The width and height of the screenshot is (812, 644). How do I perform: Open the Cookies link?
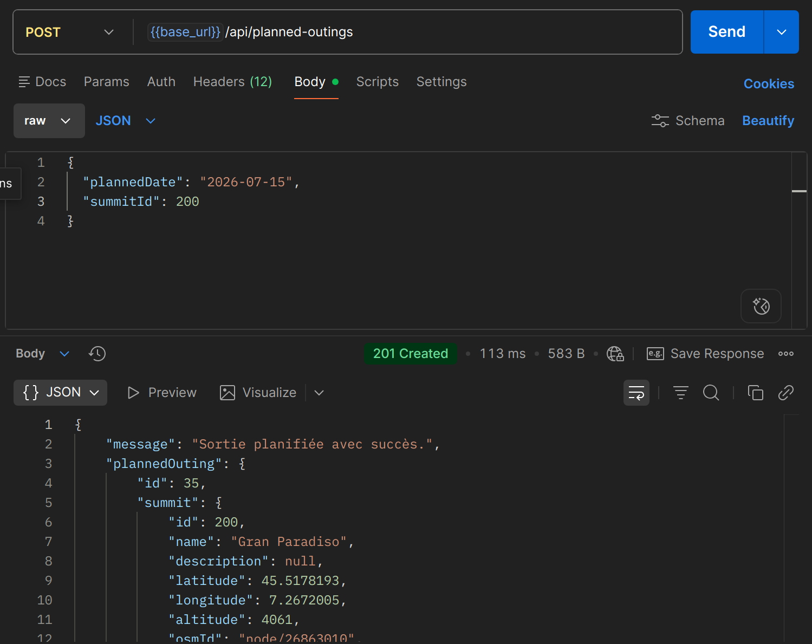tap(769, 84)
